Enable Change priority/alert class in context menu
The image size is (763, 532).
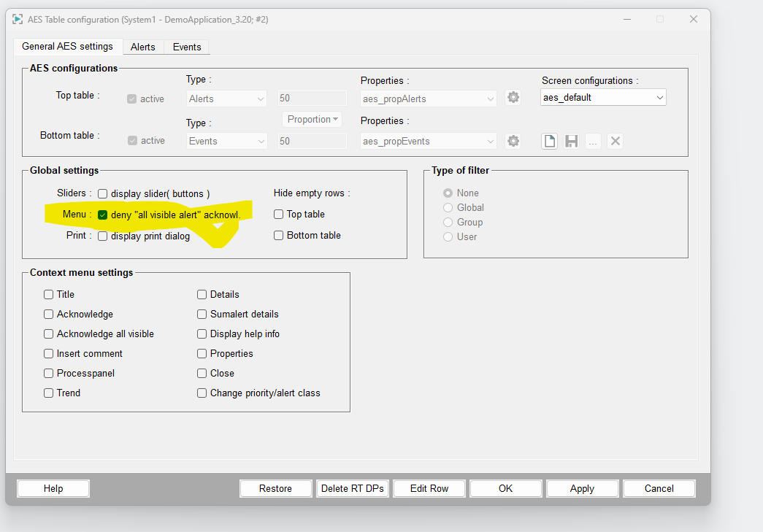pos(202,393)
